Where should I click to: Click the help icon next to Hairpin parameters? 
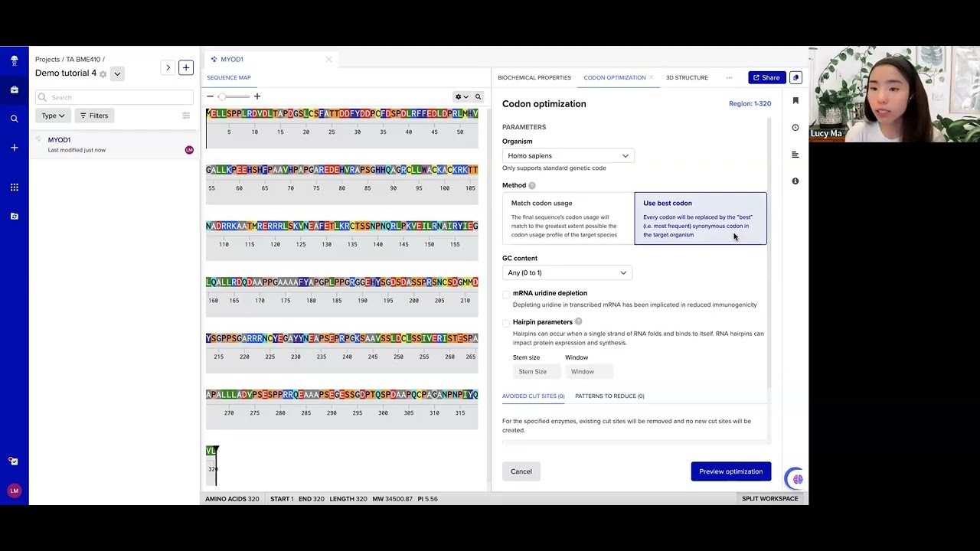coord(578,321)
